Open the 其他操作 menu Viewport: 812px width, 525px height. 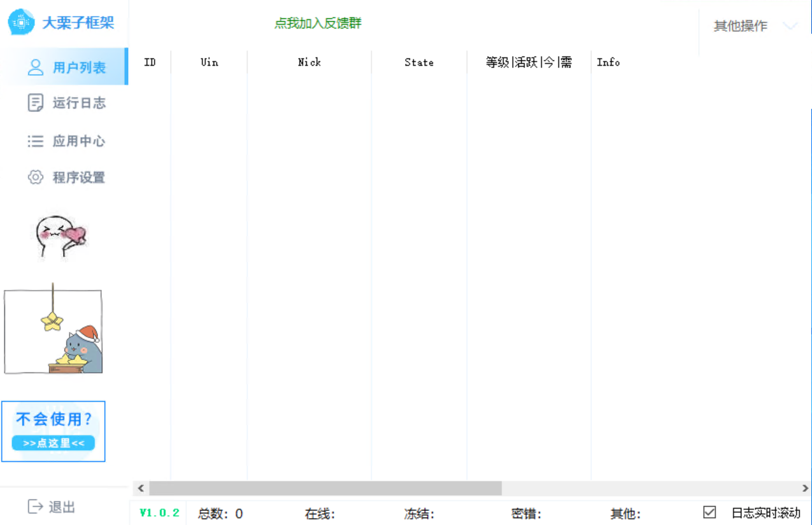tap(740, 27)
